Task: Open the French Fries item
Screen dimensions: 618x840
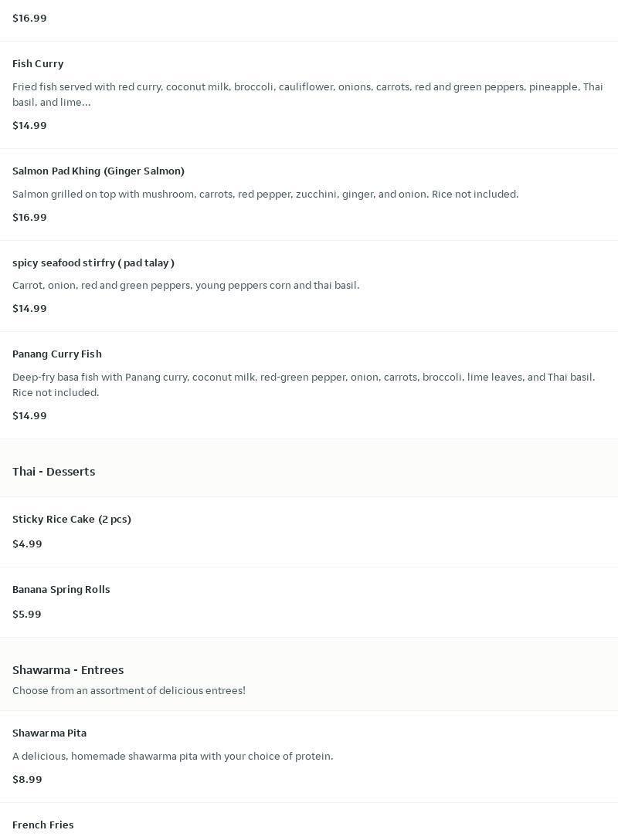Action: (x=309, y=821)
